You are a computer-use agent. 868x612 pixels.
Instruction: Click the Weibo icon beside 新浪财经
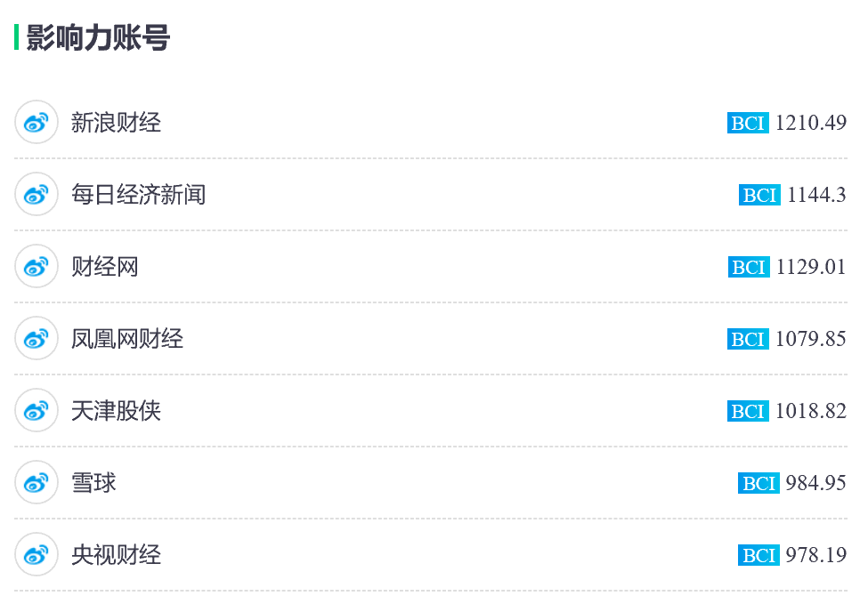36,122
